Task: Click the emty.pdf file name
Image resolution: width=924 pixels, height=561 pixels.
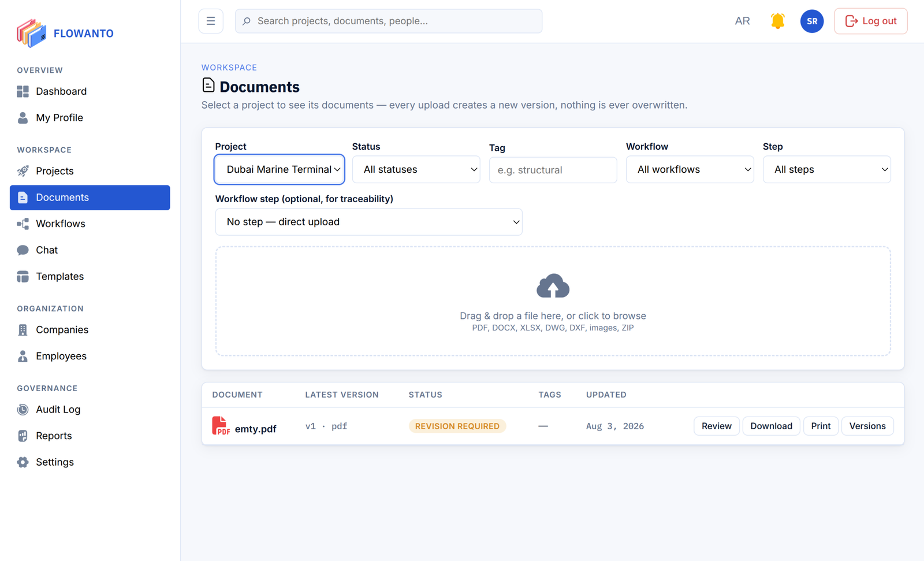Action: pyautogui.click(x=255, y=429)
